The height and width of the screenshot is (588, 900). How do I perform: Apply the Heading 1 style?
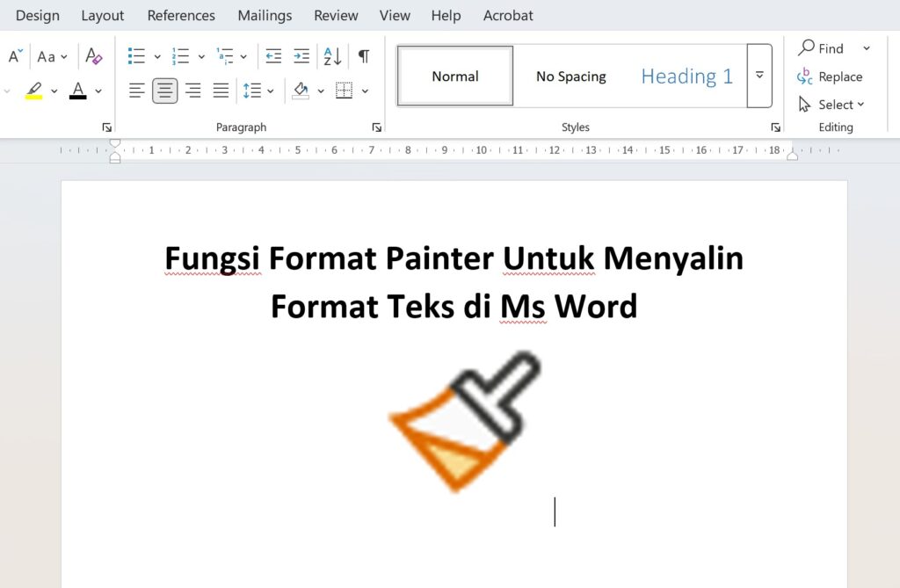point(687,76)
